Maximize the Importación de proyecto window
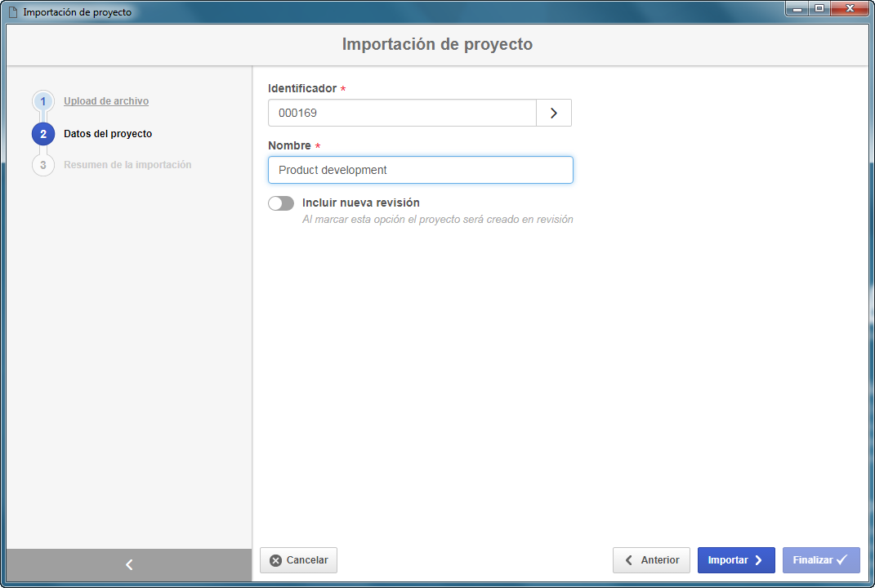The image size is (875, 588). coord(819,8)
